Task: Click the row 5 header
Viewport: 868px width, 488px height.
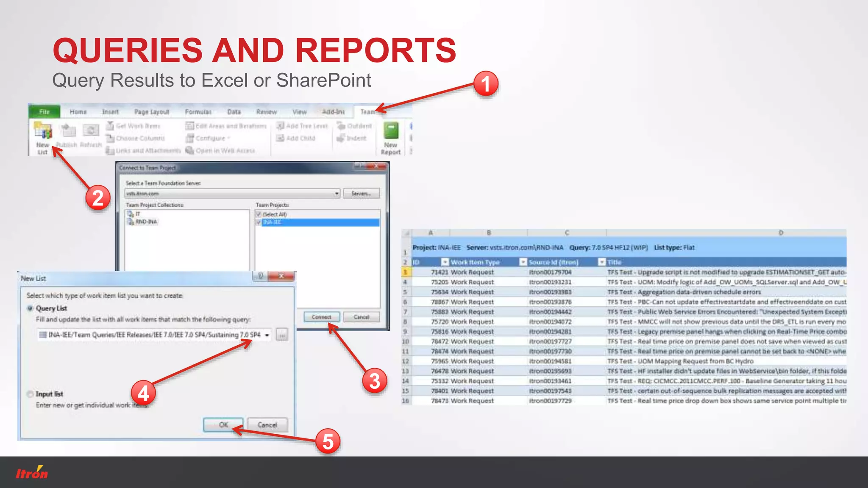Action: point(406,292)
